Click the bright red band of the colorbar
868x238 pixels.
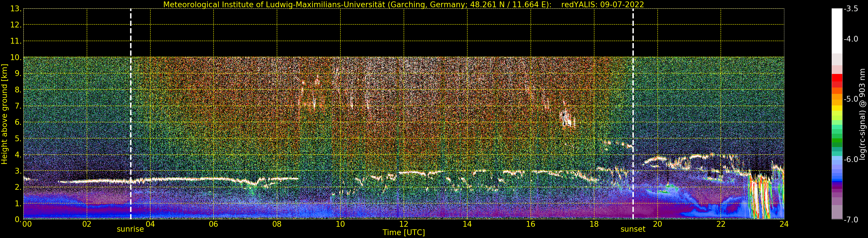[837, 78]
